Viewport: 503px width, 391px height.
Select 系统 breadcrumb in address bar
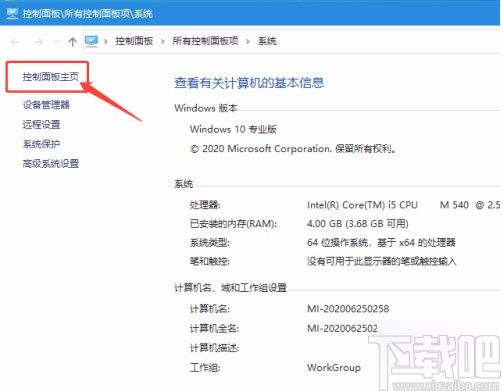point(267,41)
